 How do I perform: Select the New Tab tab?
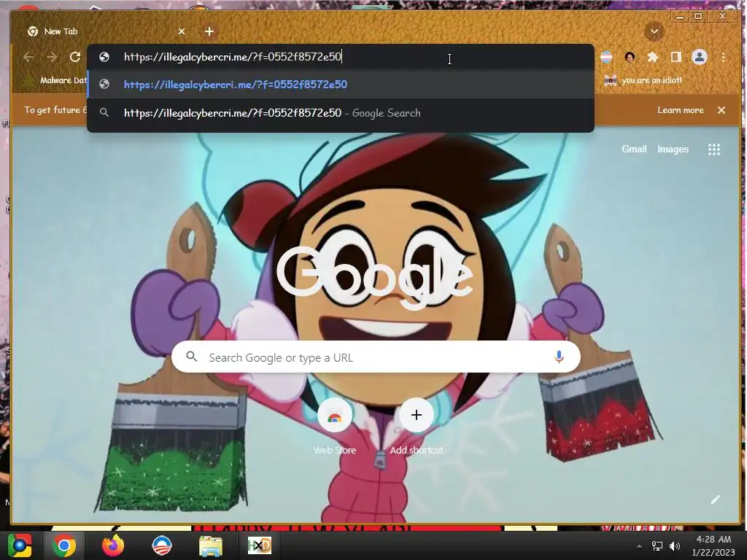click(x=105, y=31)
